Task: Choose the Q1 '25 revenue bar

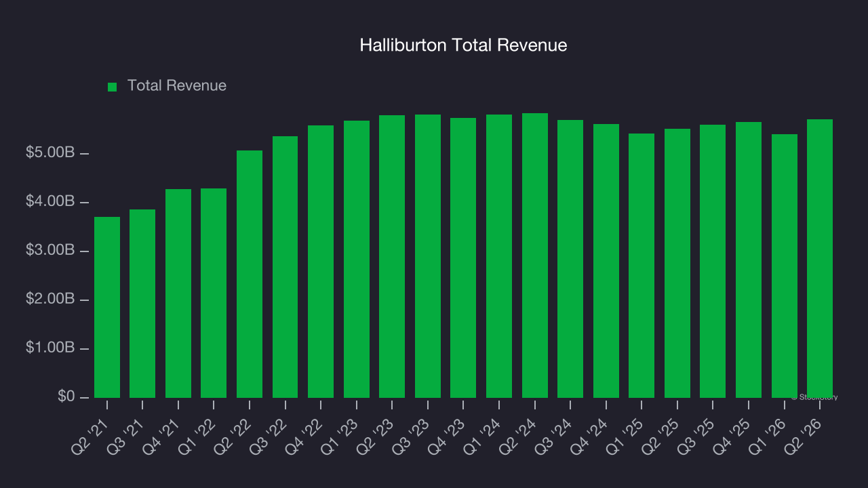Action: coord(642,266)
